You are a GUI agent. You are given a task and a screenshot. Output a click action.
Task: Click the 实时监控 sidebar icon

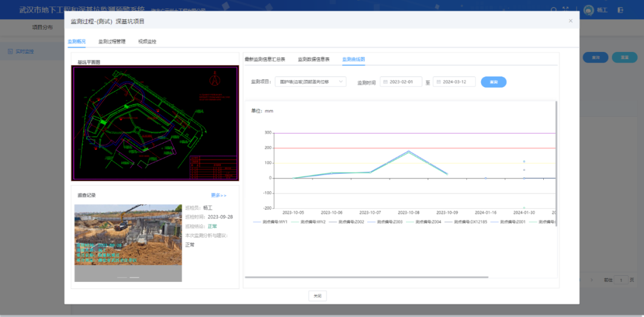[10, 51]
